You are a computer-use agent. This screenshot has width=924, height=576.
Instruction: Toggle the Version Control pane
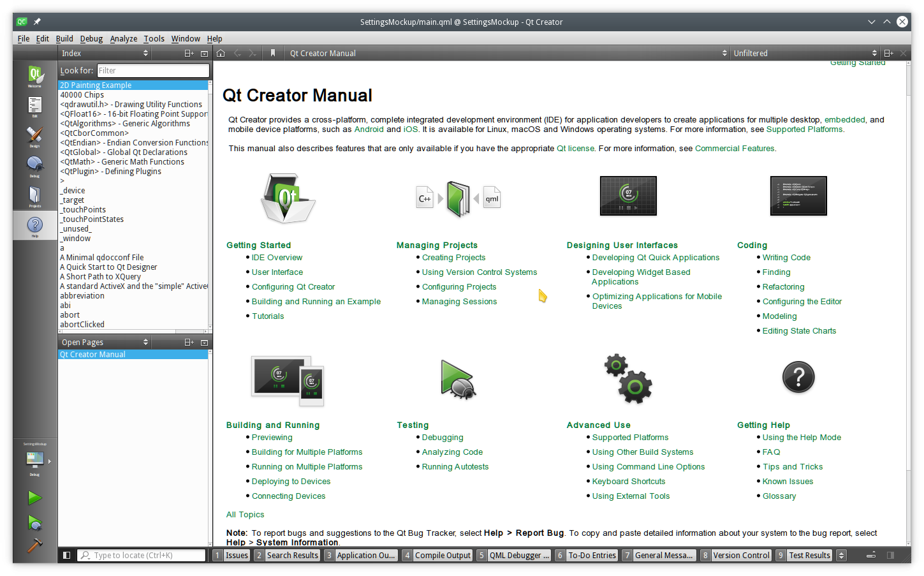click(736, 556)
